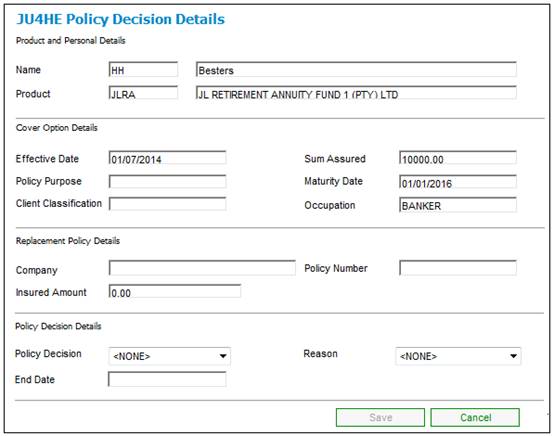The width and height of the screenshot is (554, 436).
Task: Click into the Policy Purpose field
Action: coord(167,182)
